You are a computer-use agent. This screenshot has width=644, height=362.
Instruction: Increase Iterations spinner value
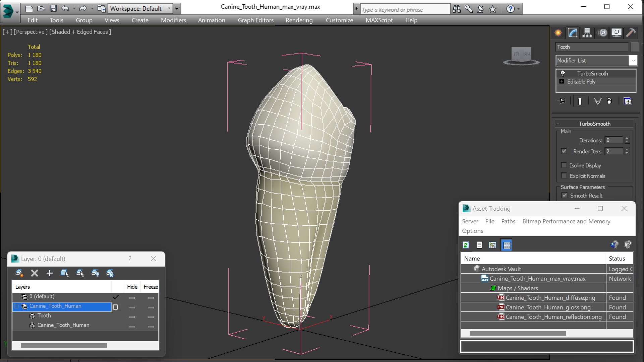click(x=627, y=138)
